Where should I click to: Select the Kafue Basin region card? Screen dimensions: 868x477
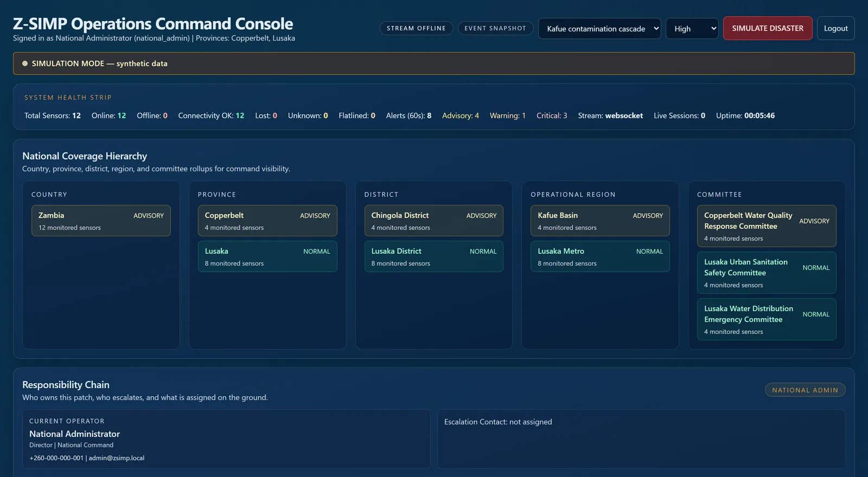600,221
